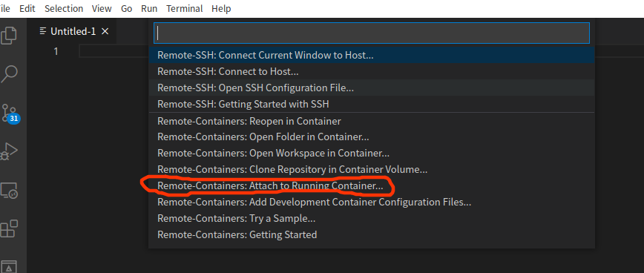Choose Remote-SSH: Connect Current Window to Host
The width and height of the screenshot is (644, 273).
372,55
